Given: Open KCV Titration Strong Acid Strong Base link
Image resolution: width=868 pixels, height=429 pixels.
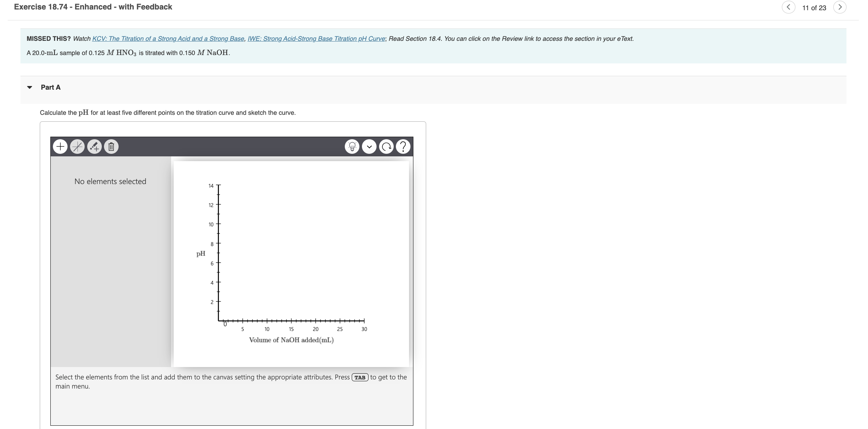Looking at the screenshot, I should click(168, 39).
